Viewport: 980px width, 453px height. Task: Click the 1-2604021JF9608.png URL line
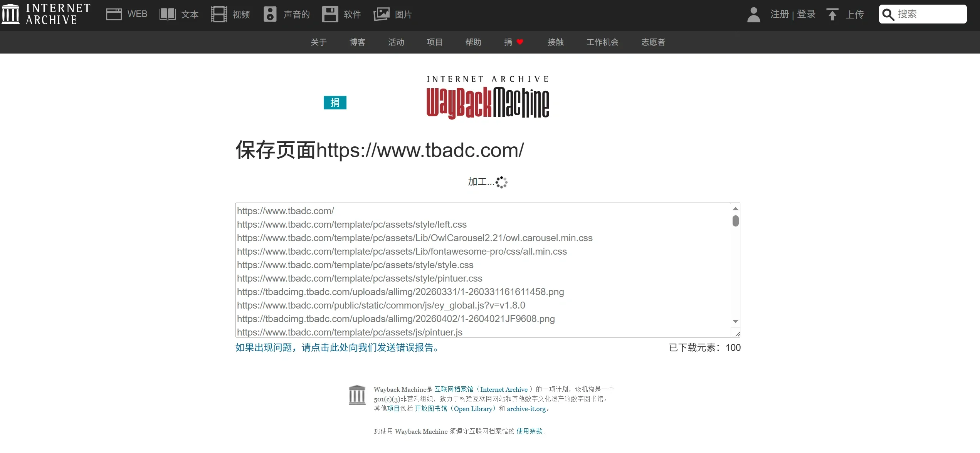tap(396, 319)
